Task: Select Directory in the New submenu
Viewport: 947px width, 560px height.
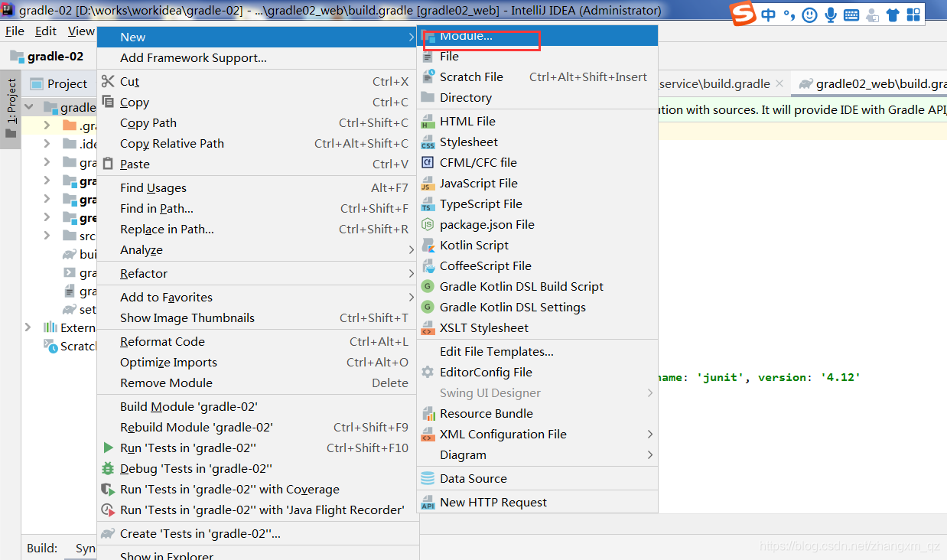Action: point(537,98)
